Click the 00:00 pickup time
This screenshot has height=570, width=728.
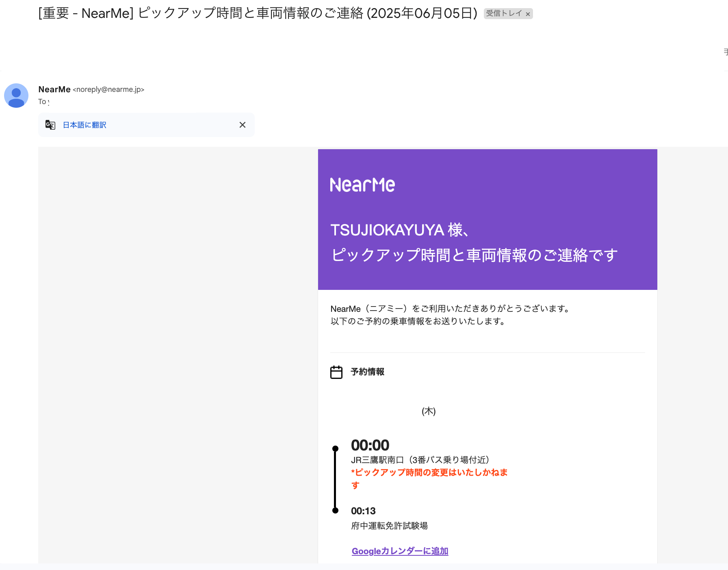click(370, 445)
